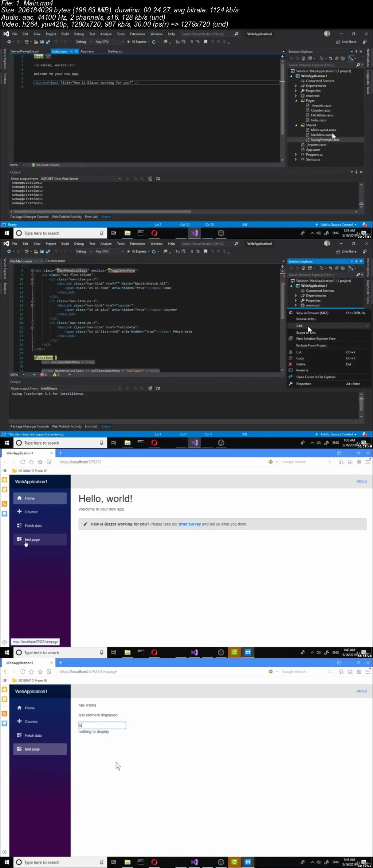Click the No issues found status icon
This screenshot has width=373, height=868.
tap(34, 165)
